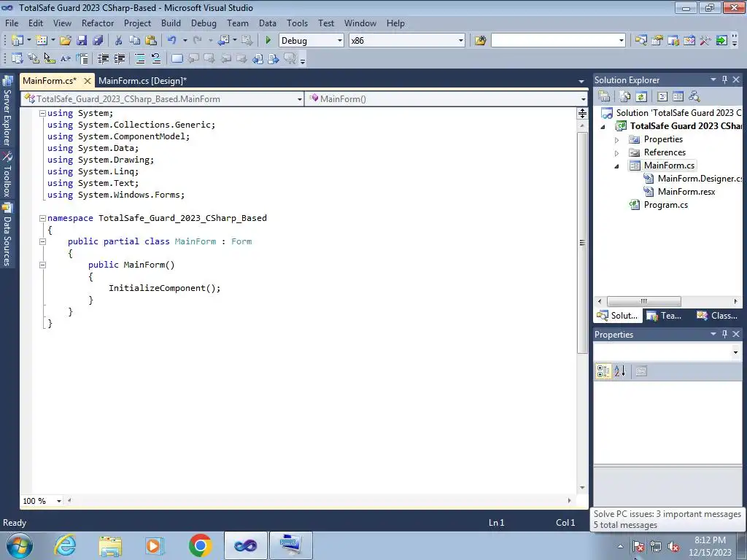Click the Solution Explorer horizontal scrollbar thumb
The height and width of the screenshot is (560, 747).
click(x=643, y=301)
